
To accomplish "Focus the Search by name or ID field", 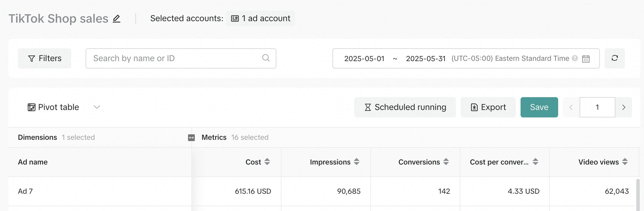I will click(181, 58).
